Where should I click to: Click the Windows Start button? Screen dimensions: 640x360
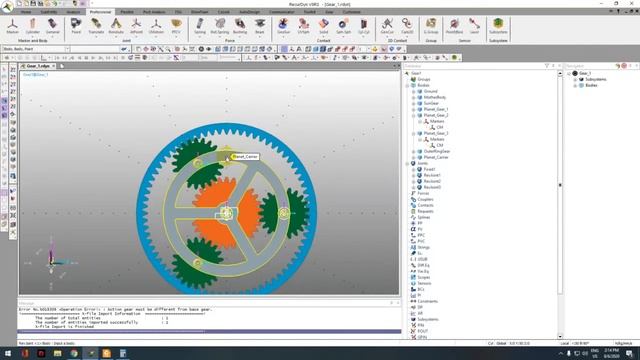point(8,353)
